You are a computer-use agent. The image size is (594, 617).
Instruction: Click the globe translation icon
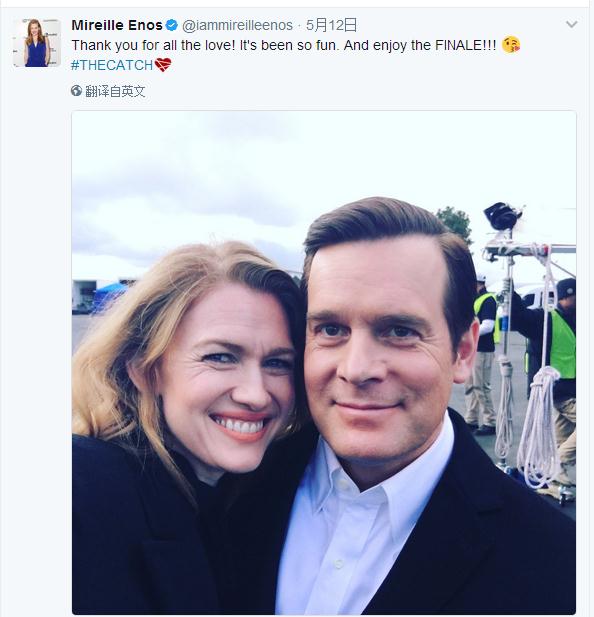pos(76,91)
